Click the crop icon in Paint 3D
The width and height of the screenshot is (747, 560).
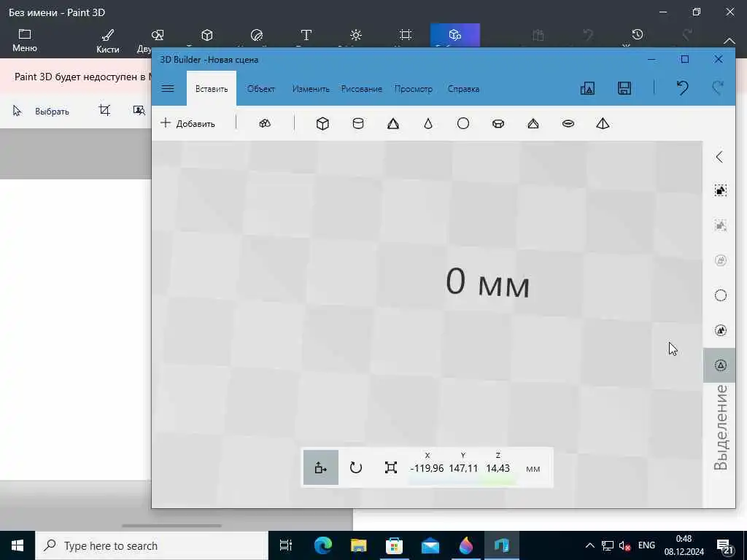coord(104,111)
